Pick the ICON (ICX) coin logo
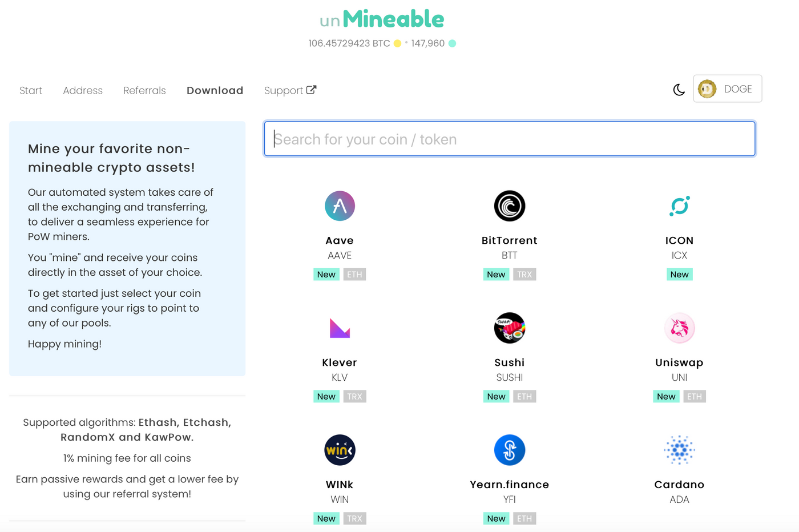Screen dimensions: 799x532 [x=680, y=206]
